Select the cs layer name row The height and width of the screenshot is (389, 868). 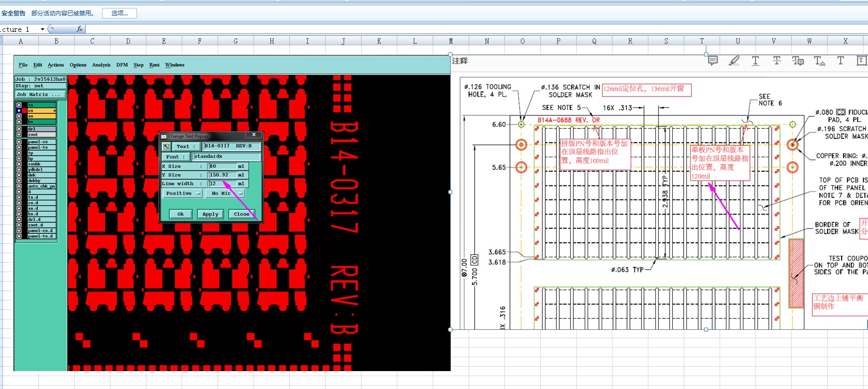coord(41,110)
